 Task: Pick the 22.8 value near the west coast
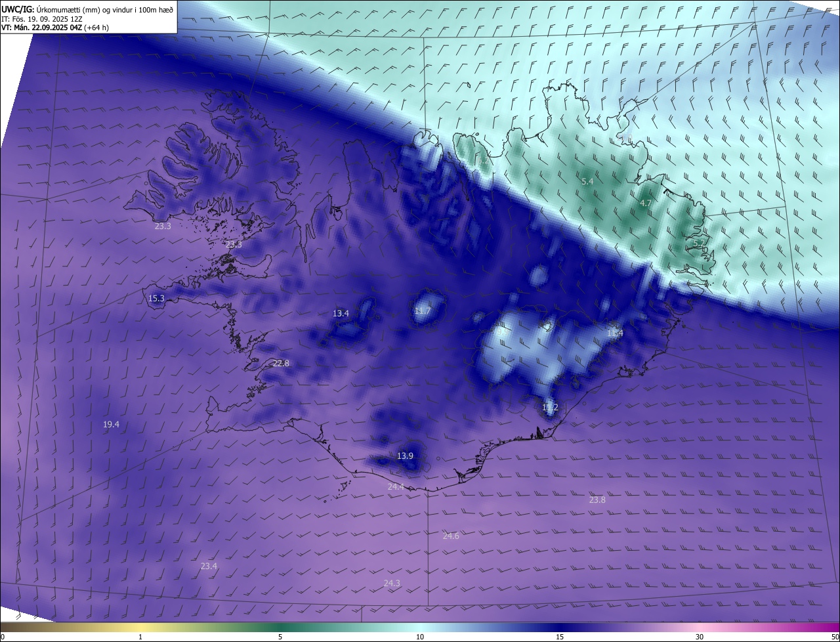pyautogui.click(x=281, y=363)
